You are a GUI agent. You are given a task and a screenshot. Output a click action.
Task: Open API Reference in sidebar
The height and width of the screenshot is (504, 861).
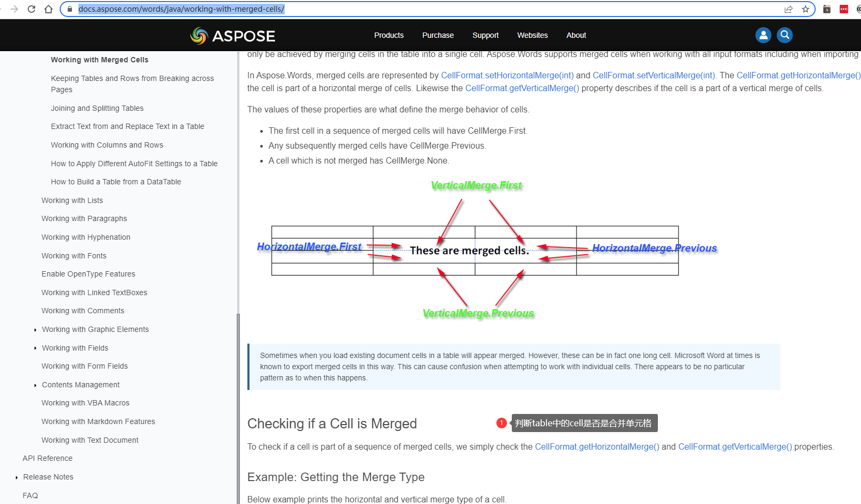click(47, 458)
